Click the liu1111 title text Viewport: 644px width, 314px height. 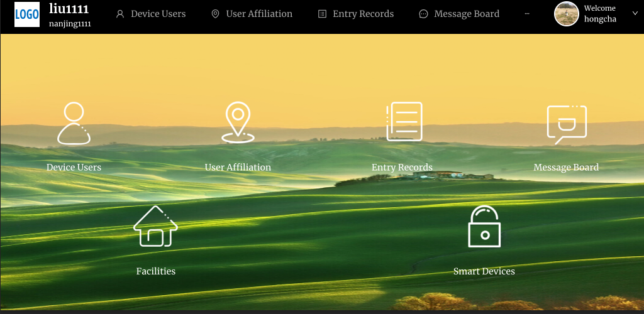pos(69,9)
